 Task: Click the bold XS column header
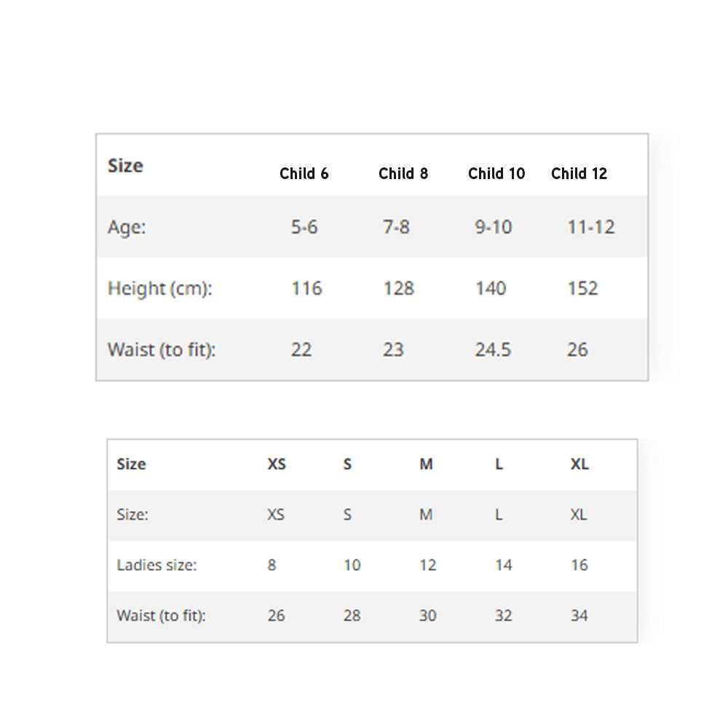click(x=277, y=464)
